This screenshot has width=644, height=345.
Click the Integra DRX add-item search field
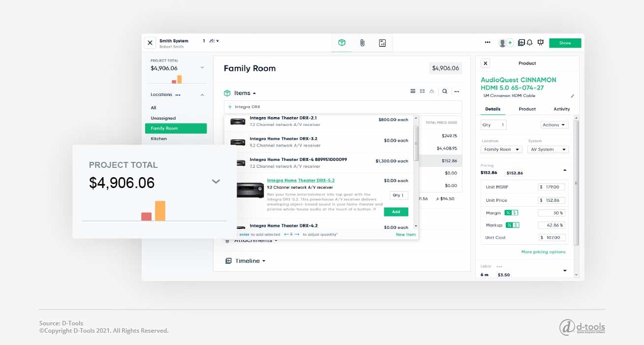point(343,107)
